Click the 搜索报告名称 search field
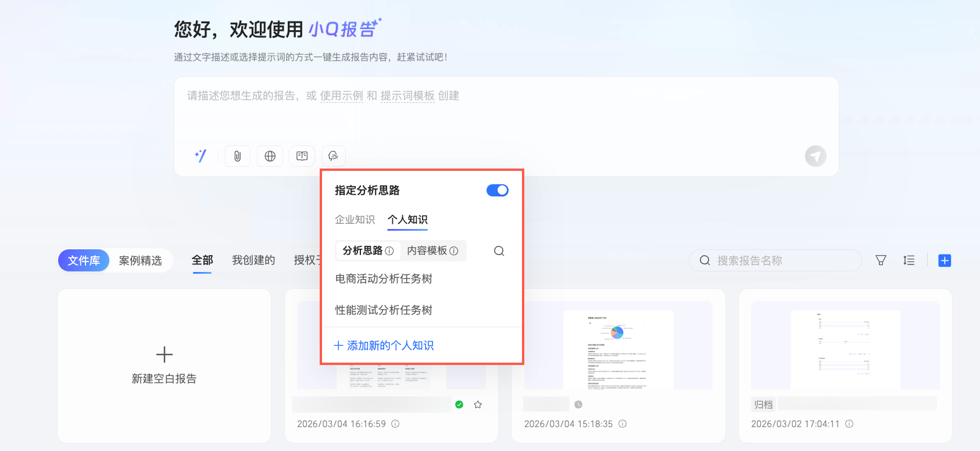 (x=775, y=260)
